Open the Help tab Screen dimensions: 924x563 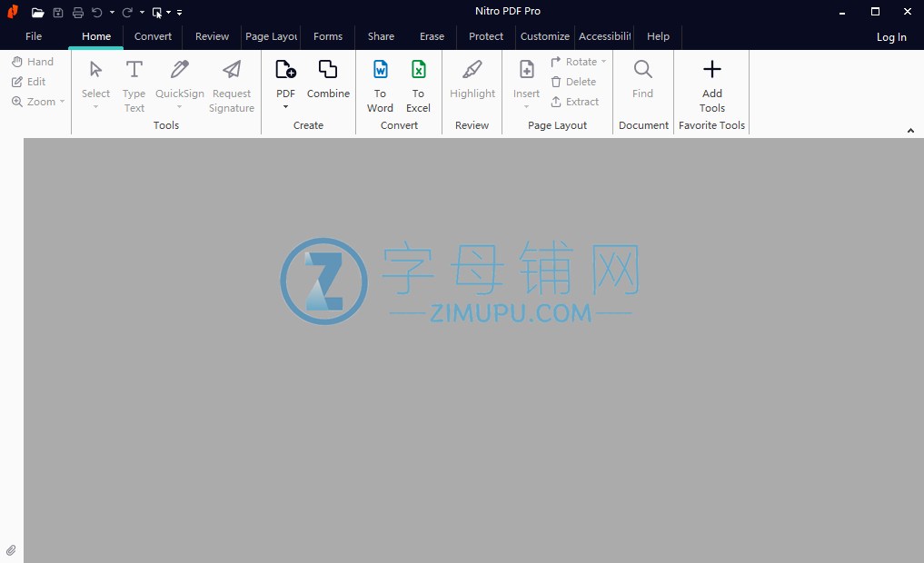658,36
